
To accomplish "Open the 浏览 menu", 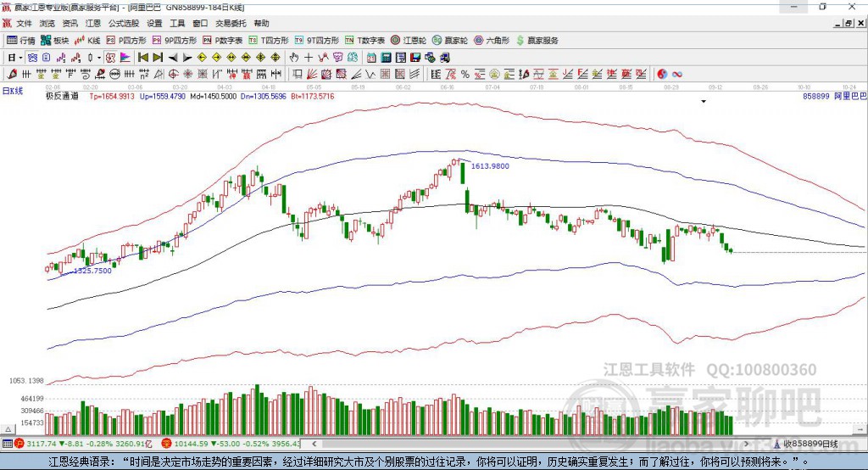I will pyautogui.click(x=47, y=23).
